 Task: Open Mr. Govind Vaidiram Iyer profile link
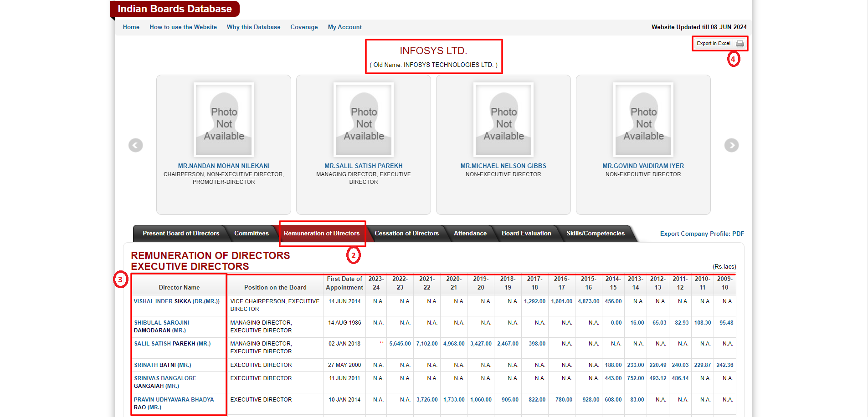[643, 166]
